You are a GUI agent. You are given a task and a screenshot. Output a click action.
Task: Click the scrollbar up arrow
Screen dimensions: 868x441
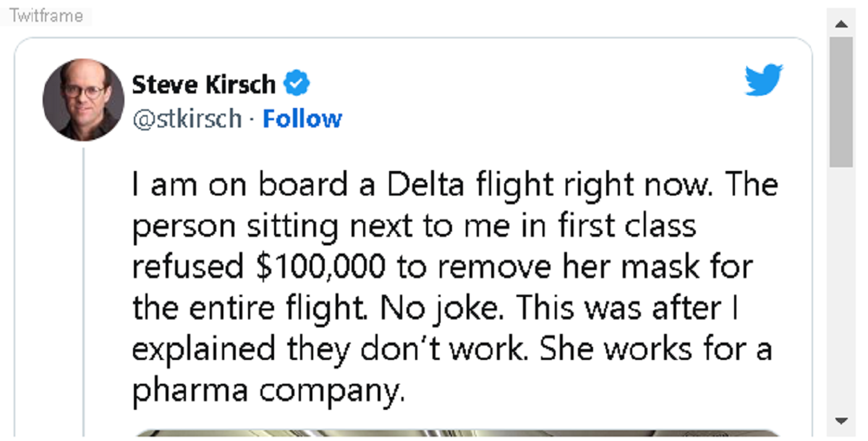841,25
